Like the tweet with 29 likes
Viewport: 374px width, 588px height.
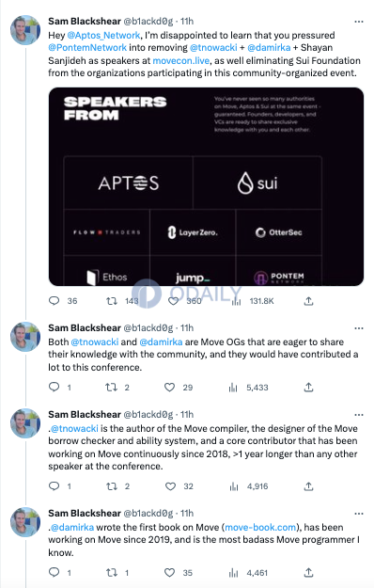[169, 387]
